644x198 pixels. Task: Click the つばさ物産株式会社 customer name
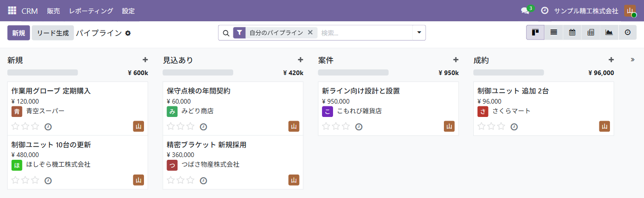[210, 164]
